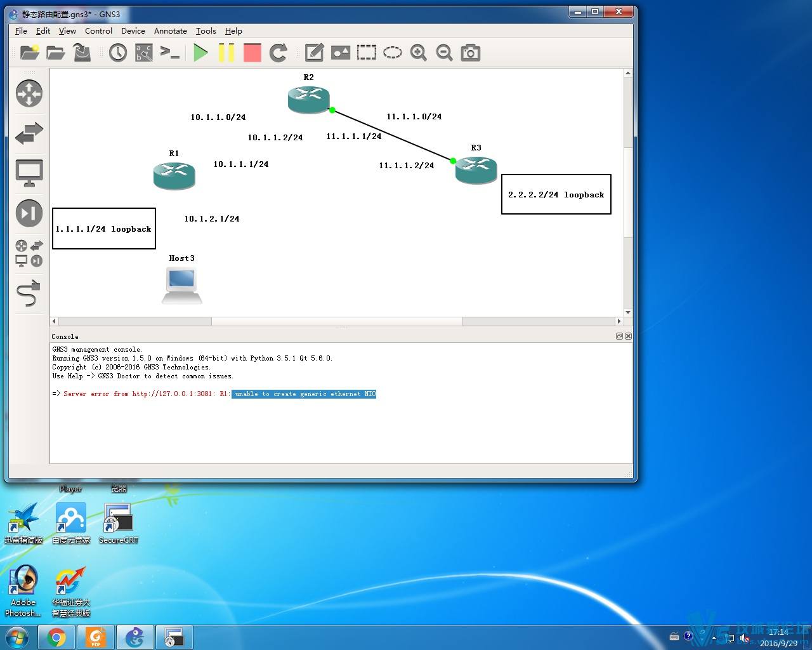Select the Host3 computer node
This screenshot has width=812, height=650.
pyautogui.click(x=182, y=286)
